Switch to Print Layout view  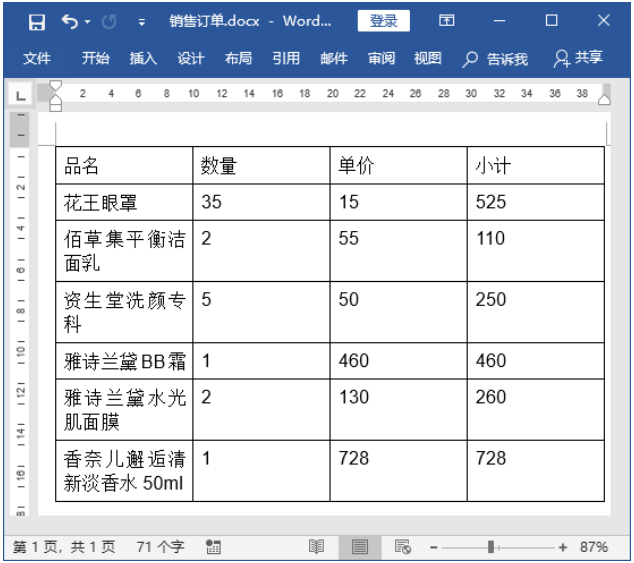click(359, 547)
